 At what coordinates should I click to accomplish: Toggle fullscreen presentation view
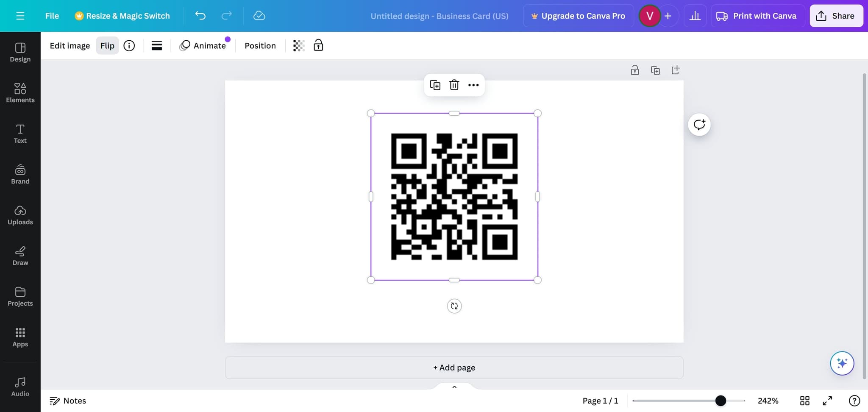[827, 401]
